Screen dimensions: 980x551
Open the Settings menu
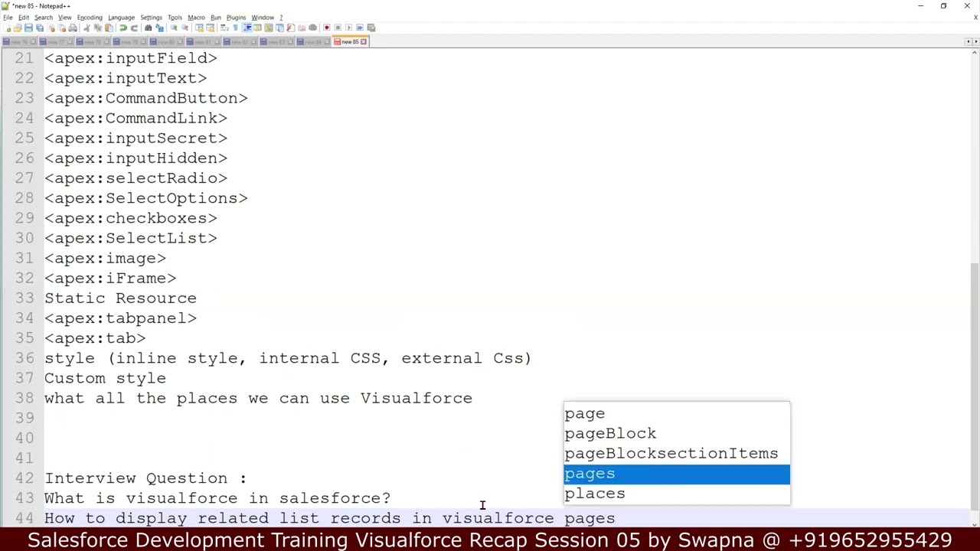click(x=151, y=17)
